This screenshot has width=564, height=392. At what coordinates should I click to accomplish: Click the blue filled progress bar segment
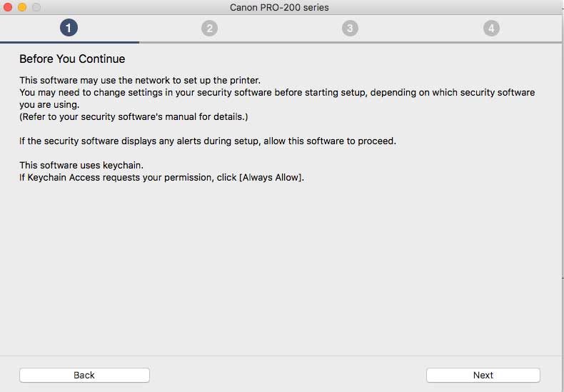69,42
